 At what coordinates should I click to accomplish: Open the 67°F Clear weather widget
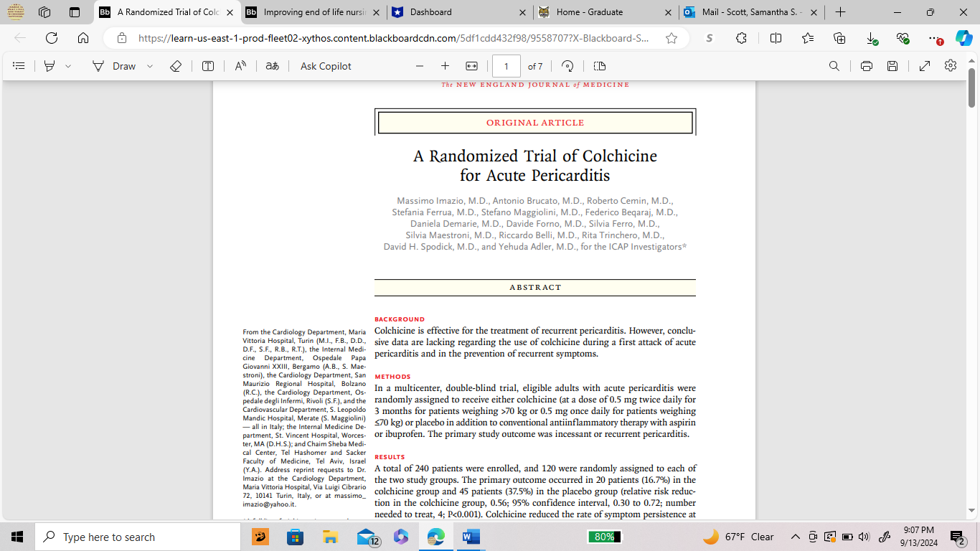tap(738, 537)
